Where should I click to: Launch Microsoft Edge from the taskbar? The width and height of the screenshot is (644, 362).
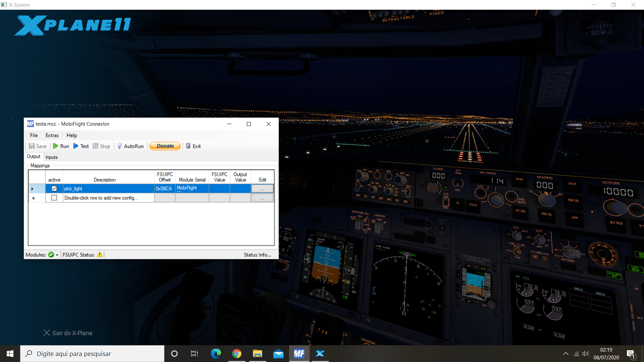(216, 354)
